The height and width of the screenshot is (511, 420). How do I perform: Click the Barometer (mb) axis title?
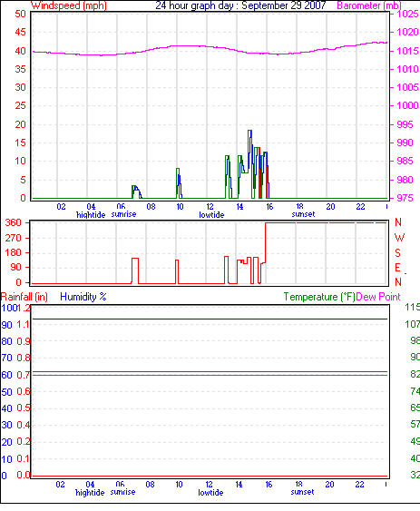(369, 5)
